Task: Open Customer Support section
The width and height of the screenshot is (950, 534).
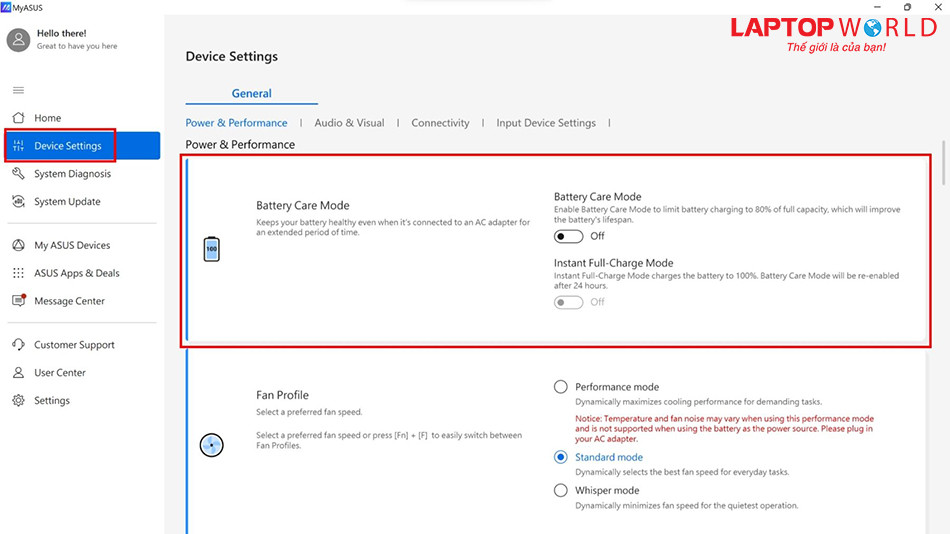Action: 74,345
